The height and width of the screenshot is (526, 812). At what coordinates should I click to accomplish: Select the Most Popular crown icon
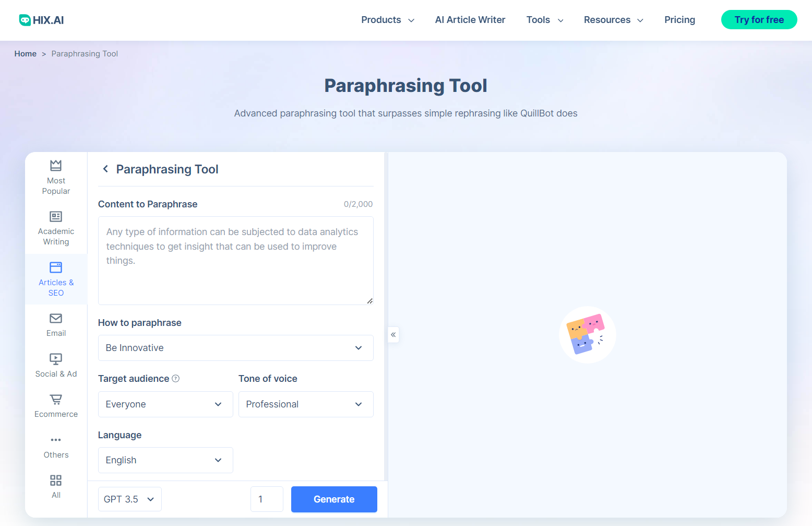56,165
